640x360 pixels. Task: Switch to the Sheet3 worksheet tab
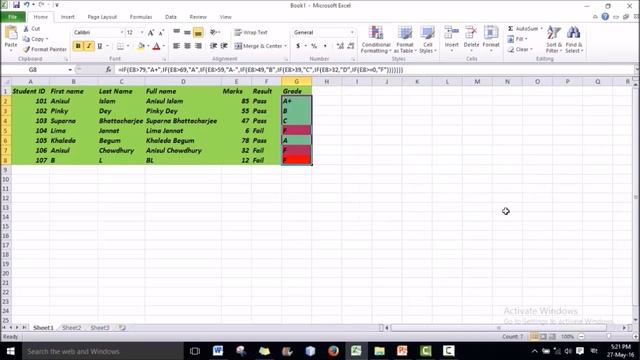[x=100, y=328]
